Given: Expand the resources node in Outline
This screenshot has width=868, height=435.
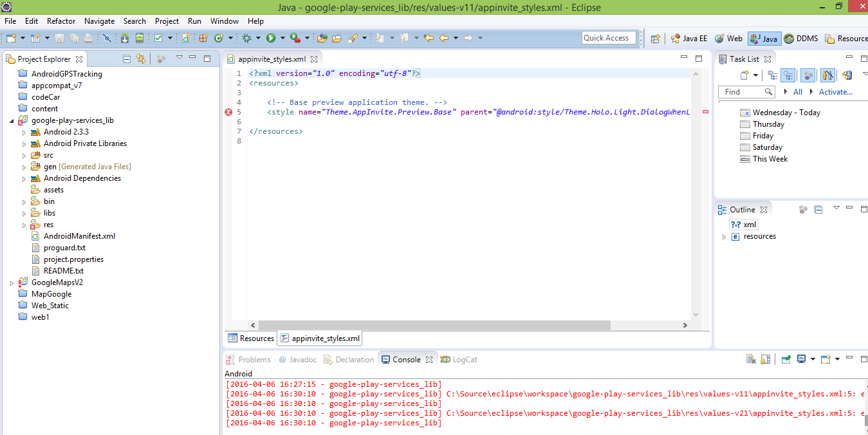Looking at the screenshot, I should click(724, 237).
